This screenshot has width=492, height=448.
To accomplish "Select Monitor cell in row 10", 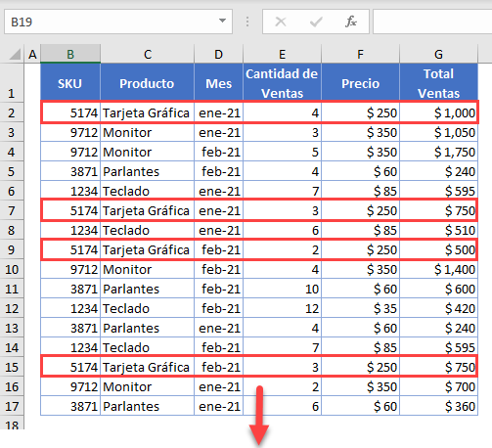I will (147, 269).
